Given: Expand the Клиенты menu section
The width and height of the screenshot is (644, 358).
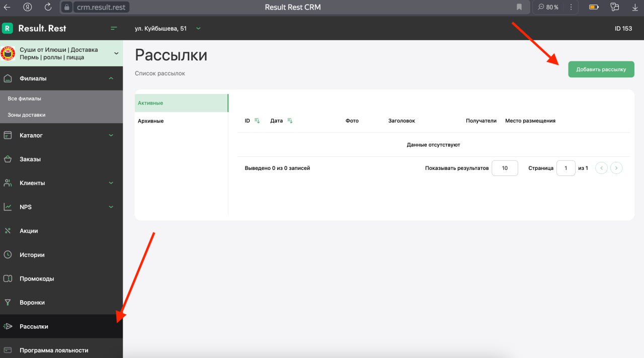Looking at the screenshot, I should coord(111,183).
